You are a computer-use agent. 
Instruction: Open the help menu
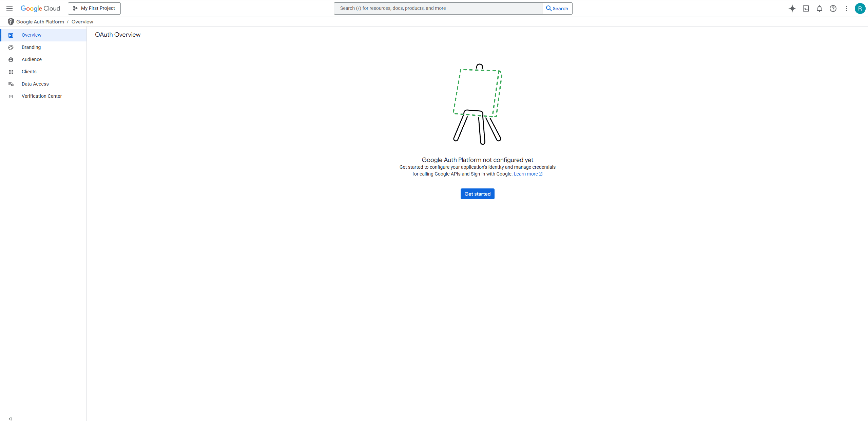[x=833, y=8]
